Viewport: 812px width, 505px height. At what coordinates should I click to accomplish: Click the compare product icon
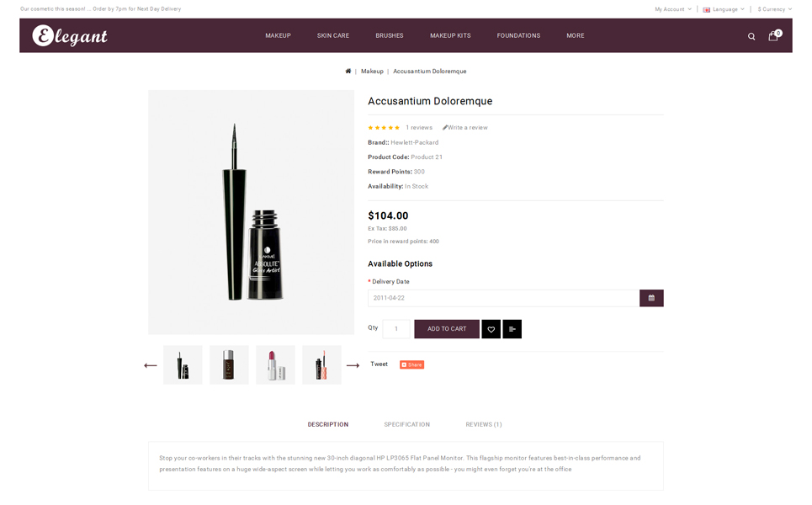(x=512, y=329)
